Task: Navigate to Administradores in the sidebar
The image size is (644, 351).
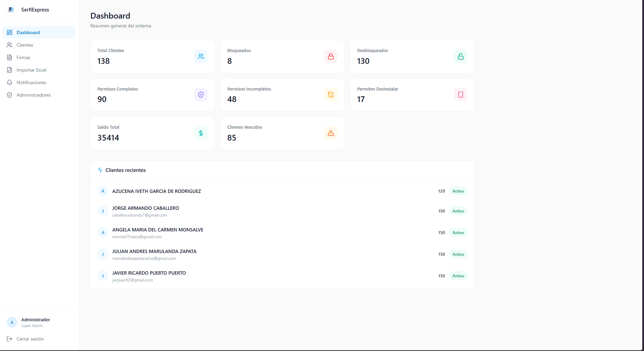Action: point(33,95)
